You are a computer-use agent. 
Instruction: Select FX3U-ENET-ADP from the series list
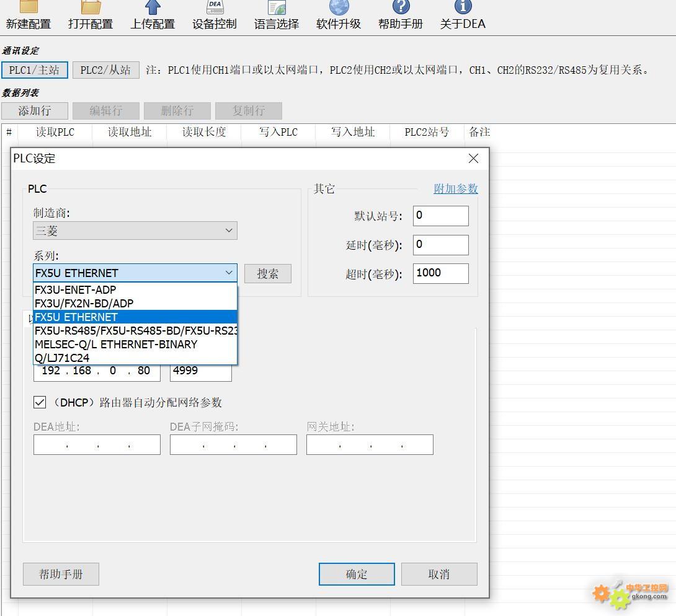click(135, 289)
